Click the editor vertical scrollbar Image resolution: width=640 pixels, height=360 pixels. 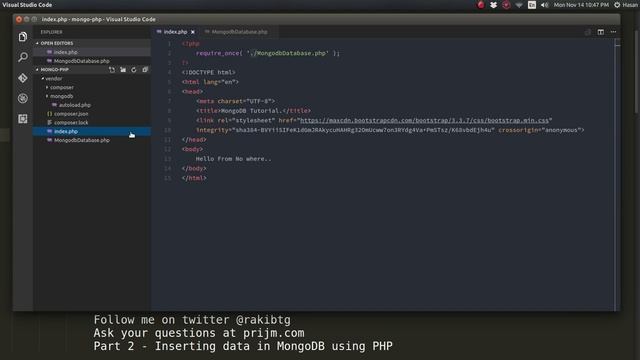tap(618, 175)
